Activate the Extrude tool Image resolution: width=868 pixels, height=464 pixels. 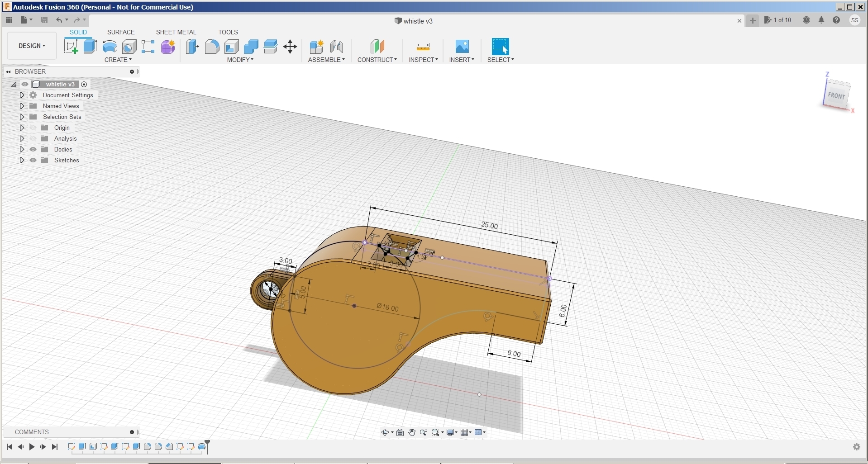point(89,47)
